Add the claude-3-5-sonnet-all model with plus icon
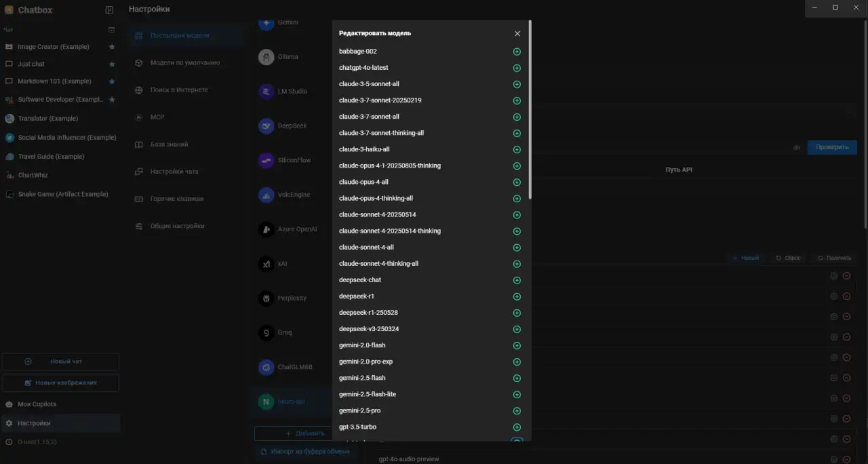This screenshot has height=464, width=868. click(517, 84)
